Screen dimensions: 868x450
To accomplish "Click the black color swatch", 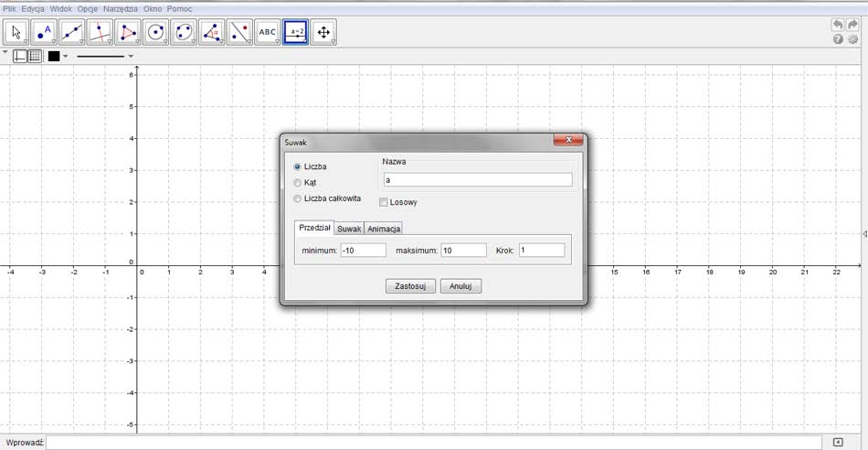I will click(x=54, y=56).
